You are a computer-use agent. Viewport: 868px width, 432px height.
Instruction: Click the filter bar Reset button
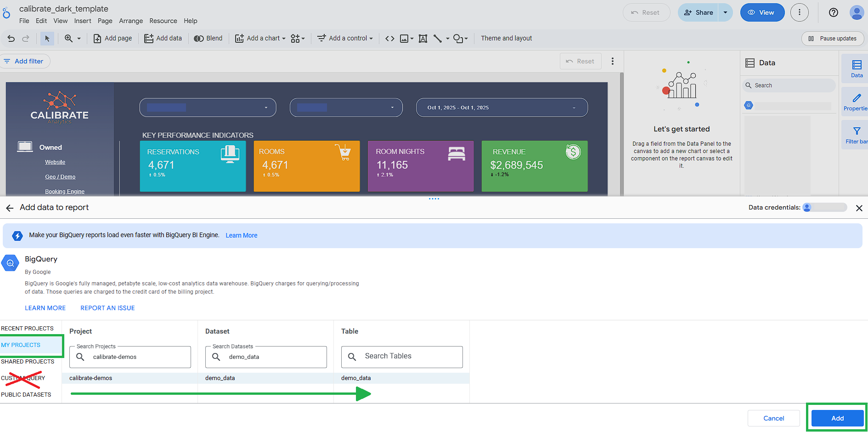pyautogui.click(x=581, y=61)
